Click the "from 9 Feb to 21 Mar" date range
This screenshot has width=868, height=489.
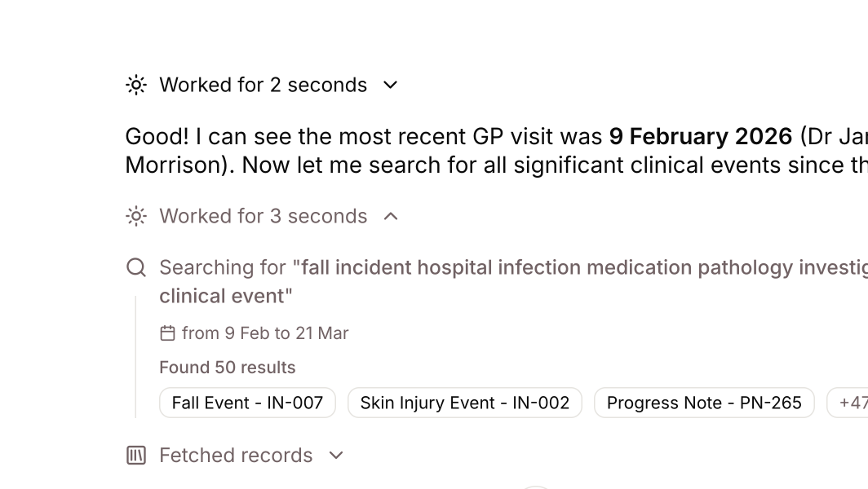265,333
